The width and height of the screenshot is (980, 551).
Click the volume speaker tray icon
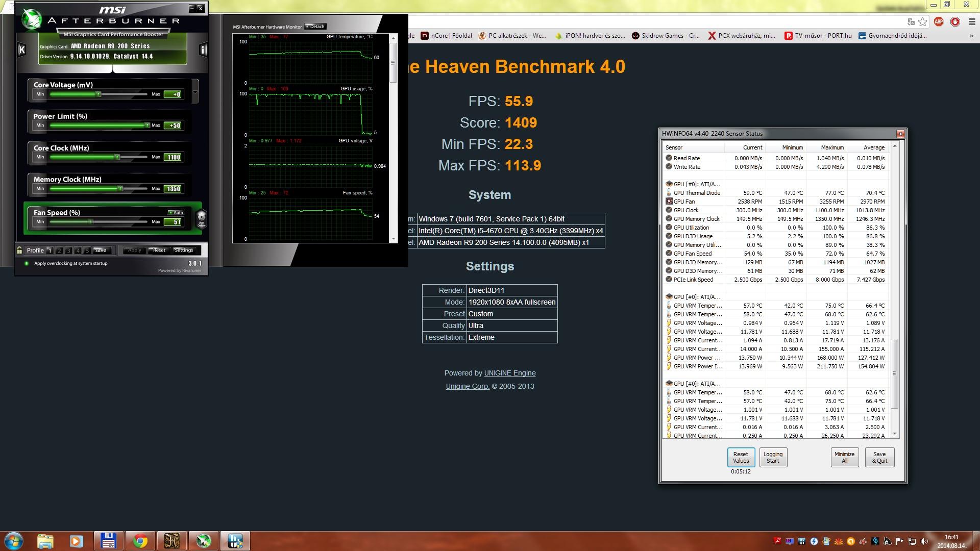(x=924, y=541)
